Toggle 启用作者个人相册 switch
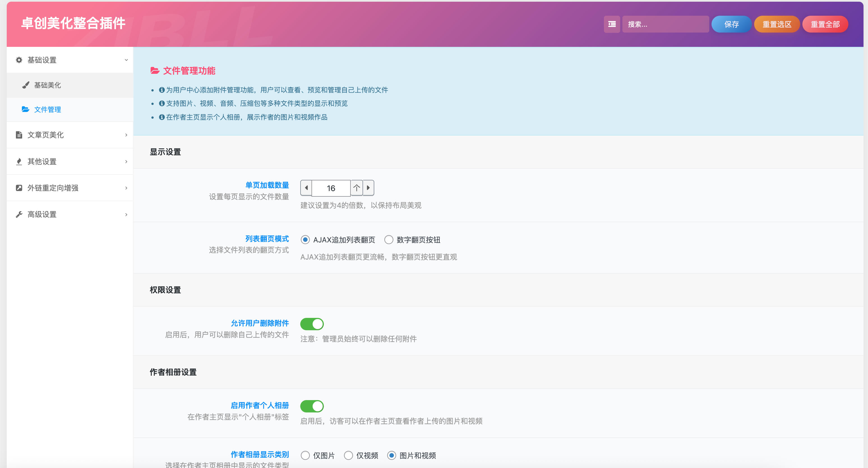This screenshot has width=868, height=468. click(312, 406)
